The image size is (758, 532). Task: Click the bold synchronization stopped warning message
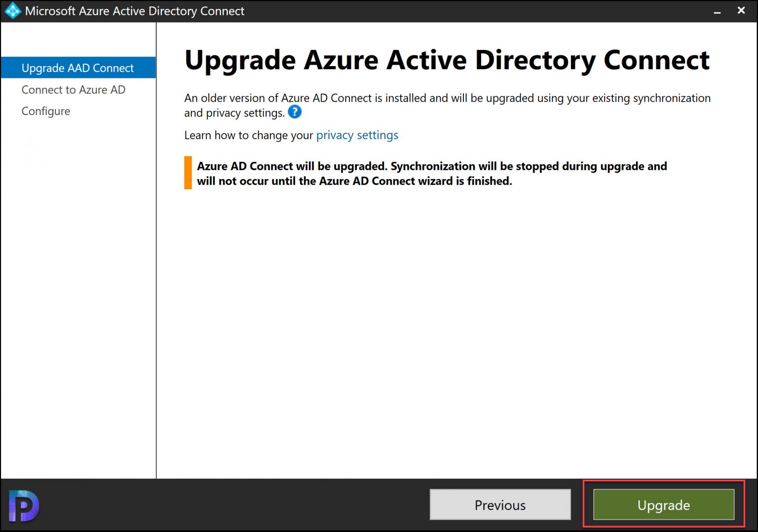(x=432, y=174)
